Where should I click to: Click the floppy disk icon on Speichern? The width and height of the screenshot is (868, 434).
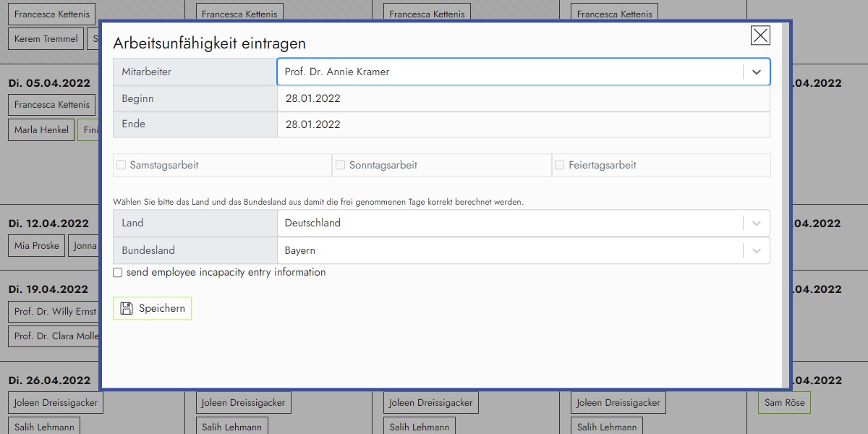pyautogui.click(x=127, y=309)
